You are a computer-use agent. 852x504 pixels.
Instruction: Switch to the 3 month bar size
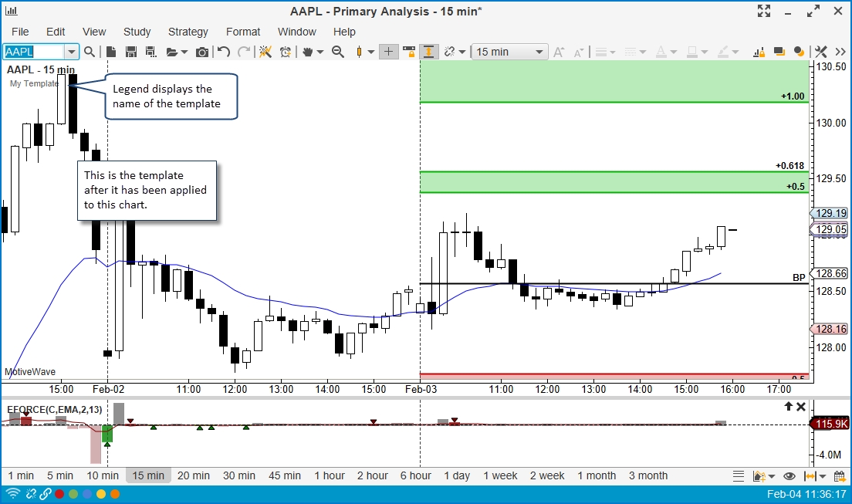pos(648,475)
